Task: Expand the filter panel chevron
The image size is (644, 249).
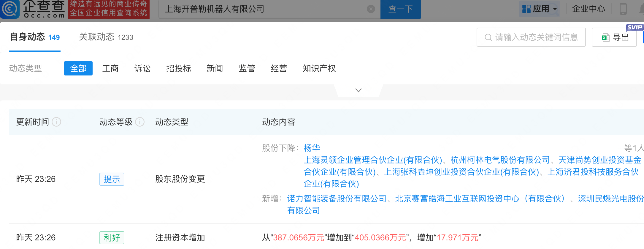Action: (x=358, y=90)
